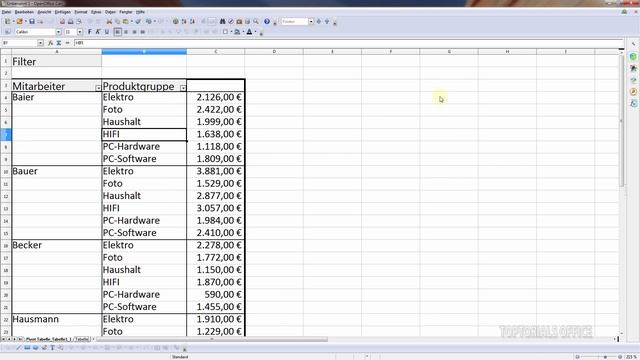The image size is (640, 360).
Task: Open the Ansicht menu
Action: point(44,12)
